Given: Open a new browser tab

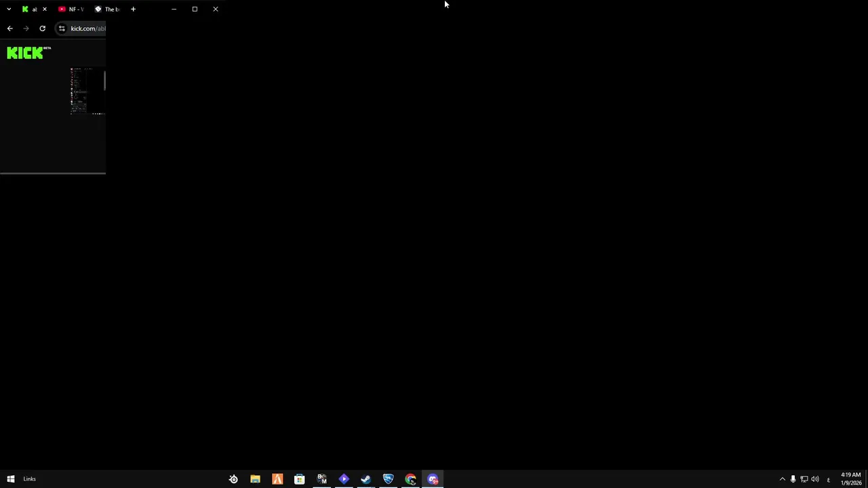Looking at the screenshot, I should (133, 9).
